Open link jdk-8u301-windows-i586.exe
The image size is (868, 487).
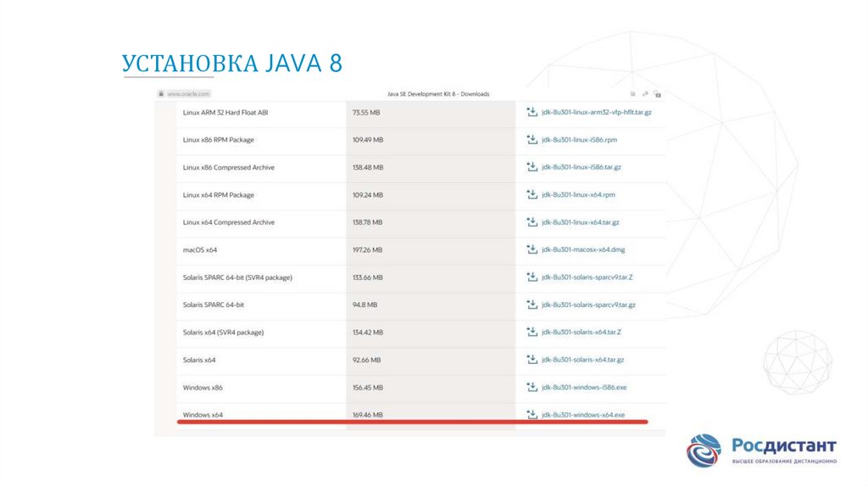(584, 387)
